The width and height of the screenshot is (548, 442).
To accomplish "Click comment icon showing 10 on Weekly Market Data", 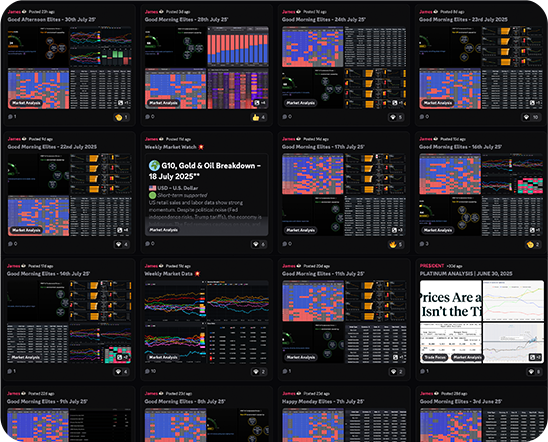I will pyautogui.click(x=147, y=371).
